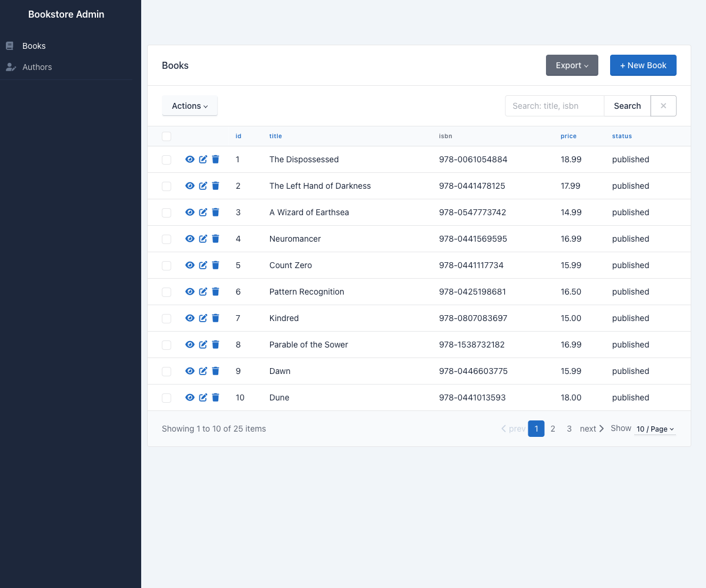
Task: View Count Zero details
Action: 189,265
